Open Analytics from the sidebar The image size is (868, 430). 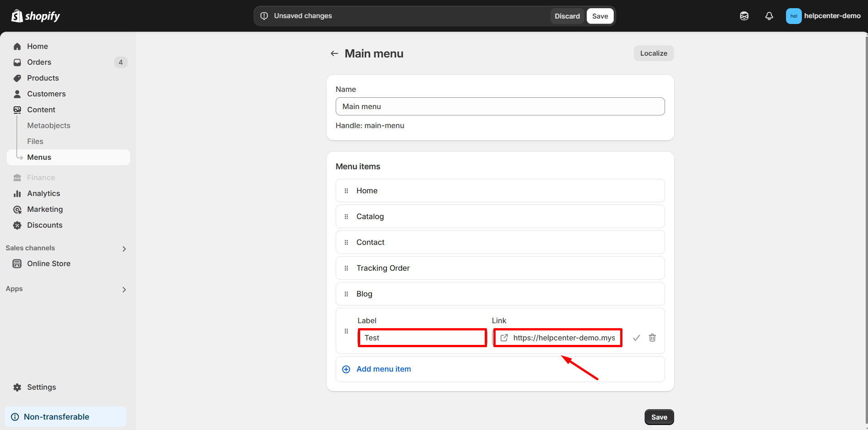tap(43, 193)
